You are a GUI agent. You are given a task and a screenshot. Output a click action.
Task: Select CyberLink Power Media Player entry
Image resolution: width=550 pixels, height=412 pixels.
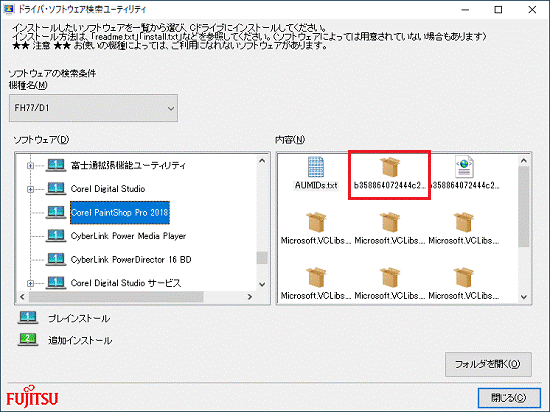click(128, 236)
